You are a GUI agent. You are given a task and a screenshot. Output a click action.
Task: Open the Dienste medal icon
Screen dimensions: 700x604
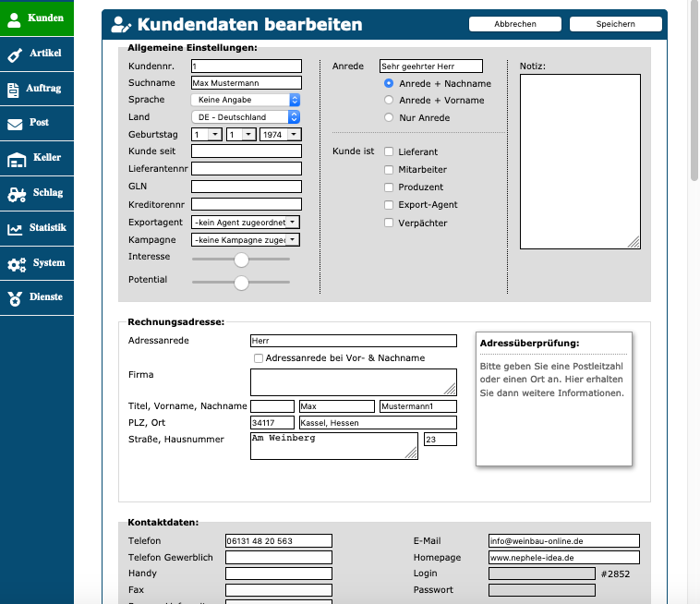point(15,298)
